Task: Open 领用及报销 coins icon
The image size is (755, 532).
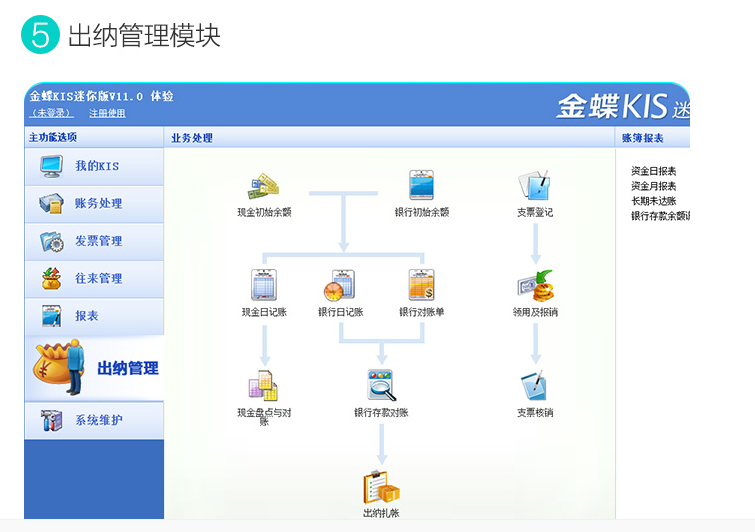Action: point(535,286)
